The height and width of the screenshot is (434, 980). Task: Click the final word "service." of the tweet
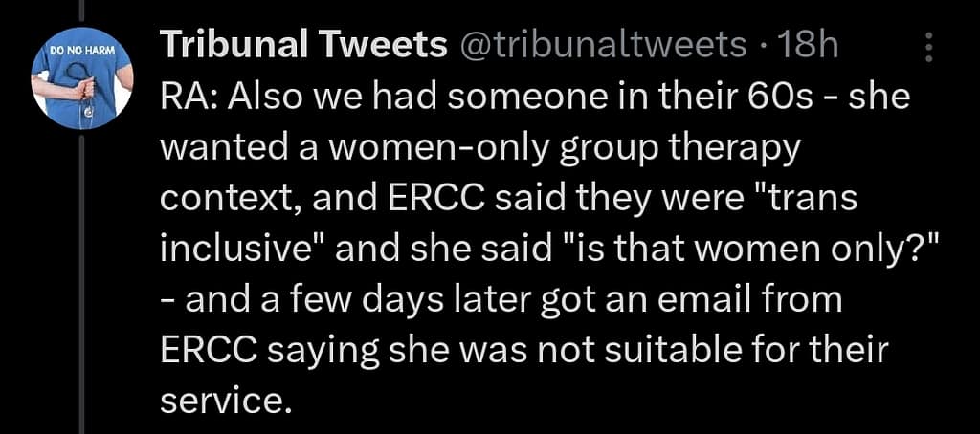[224, 400]
